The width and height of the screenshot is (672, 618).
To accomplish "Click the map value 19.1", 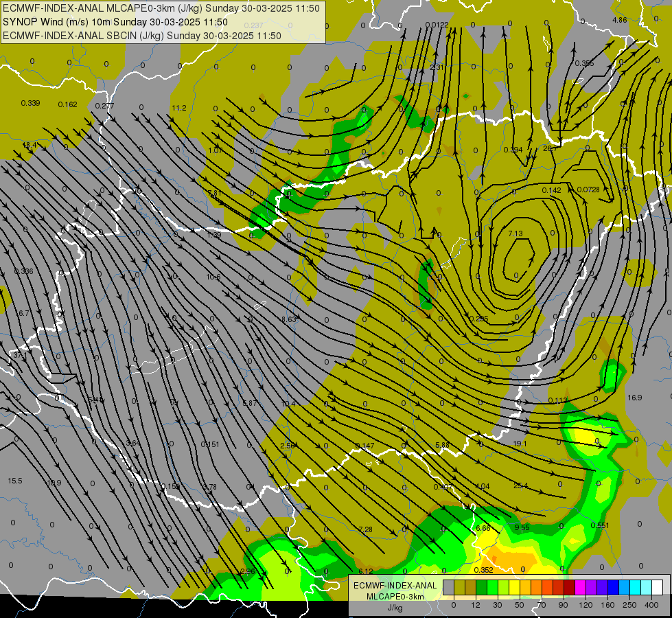I will click(520, 444).
